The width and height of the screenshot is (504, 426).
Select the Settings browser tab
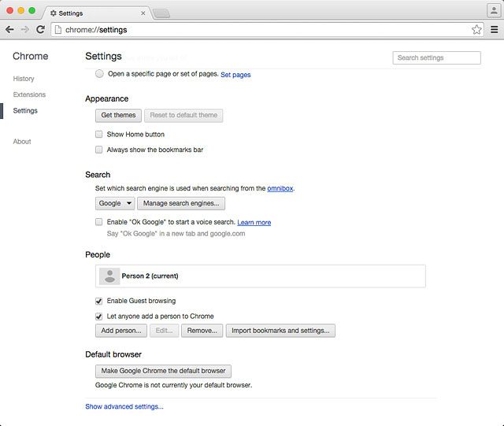tap(96, 13)
